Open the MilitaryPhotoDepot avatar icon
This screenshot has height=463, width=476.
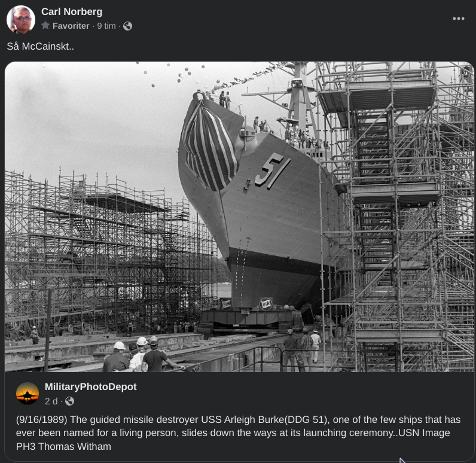28,394
